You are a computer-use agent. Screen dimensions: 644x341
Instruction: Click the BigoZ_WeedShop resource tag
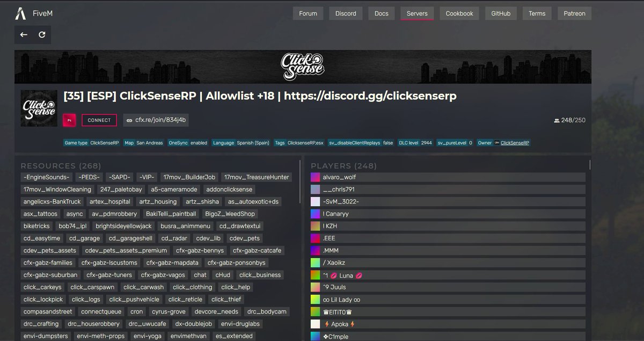tap(230, 214)
